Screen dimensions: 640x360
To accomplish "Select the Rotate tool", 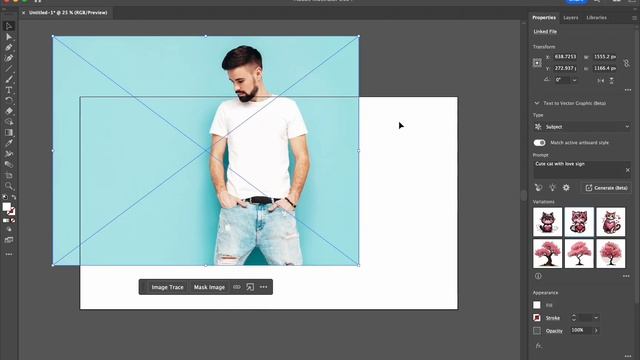I will click(x=9, y=100).
